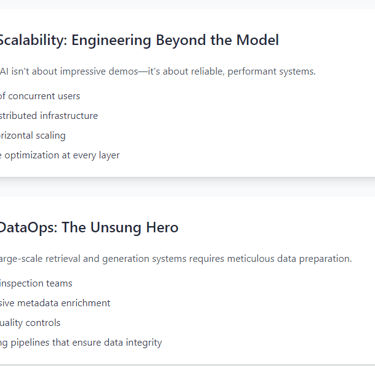
Task: Click the paragraph about meticulous data preparation
Action: (176, 259)
